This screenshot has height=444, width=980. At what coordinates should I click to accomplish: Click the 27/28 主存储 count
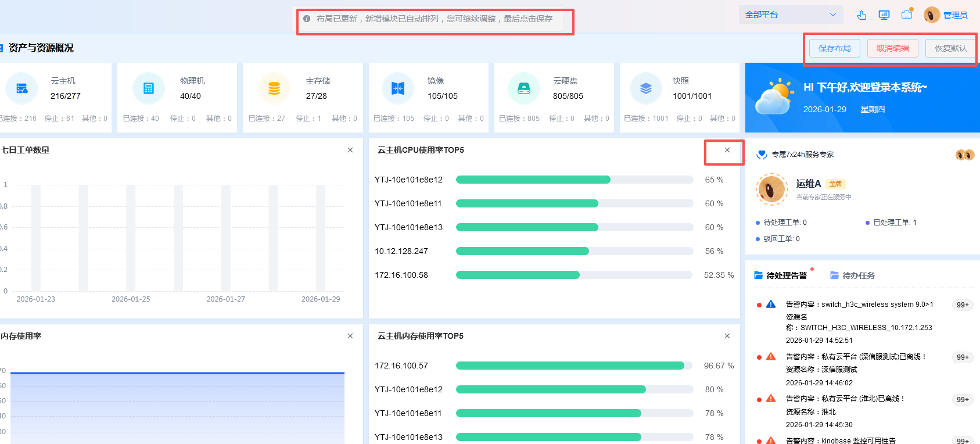click(317, 96)
